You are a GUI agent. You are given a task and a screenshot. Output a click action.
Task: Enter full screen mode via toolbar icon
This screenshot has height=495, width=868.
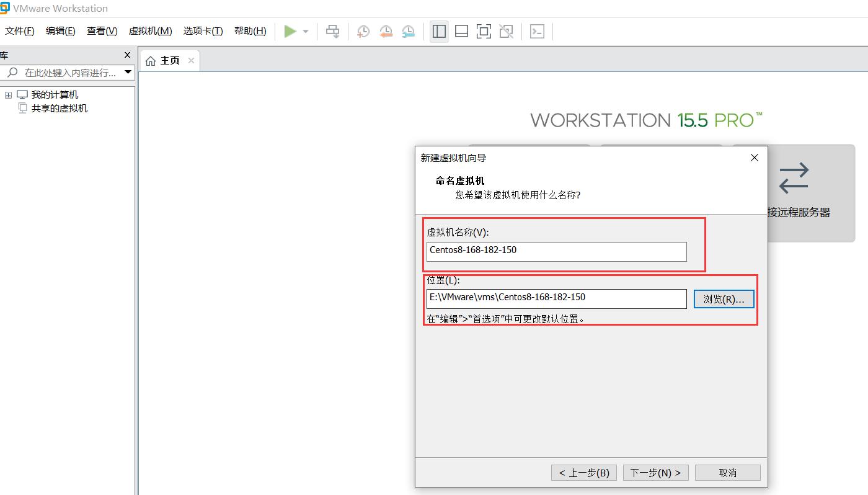[x=484, y=31]
